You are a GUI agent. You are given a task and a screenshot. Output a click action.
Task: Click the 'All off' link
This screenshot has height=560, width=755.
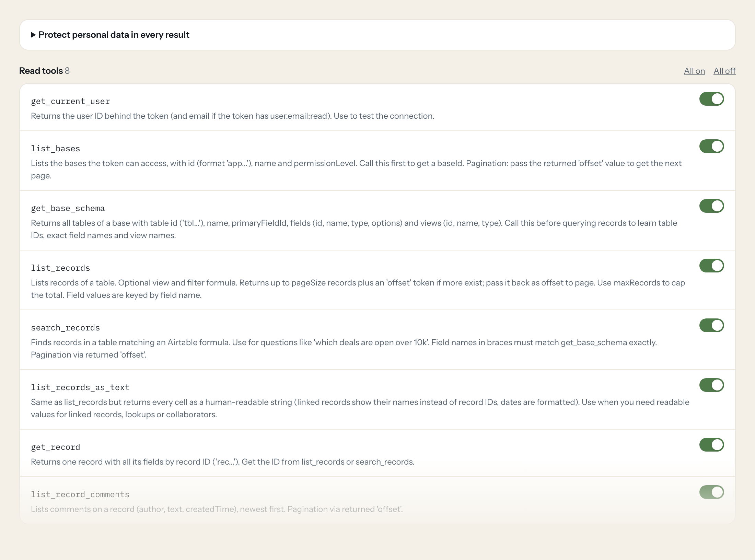tap(724, 71)
